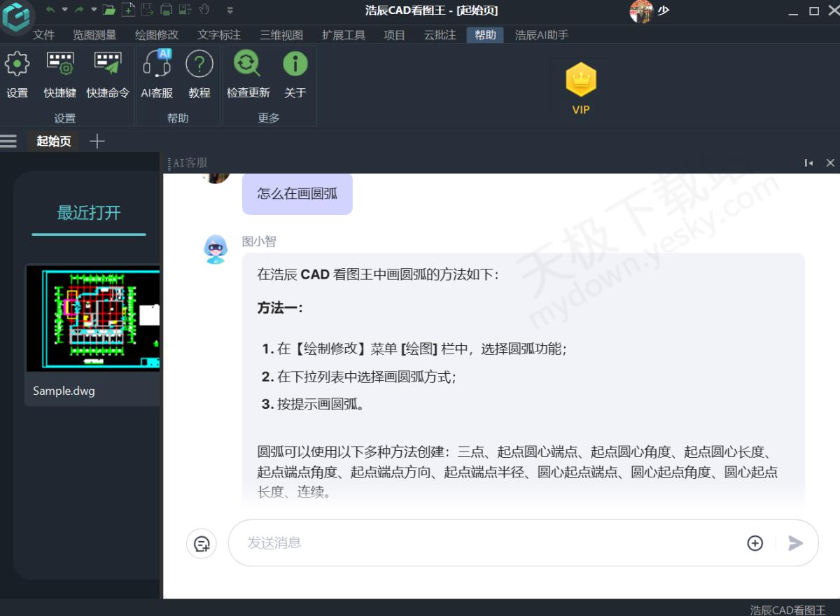Open the 关于 about info icon

click(295, 64)
